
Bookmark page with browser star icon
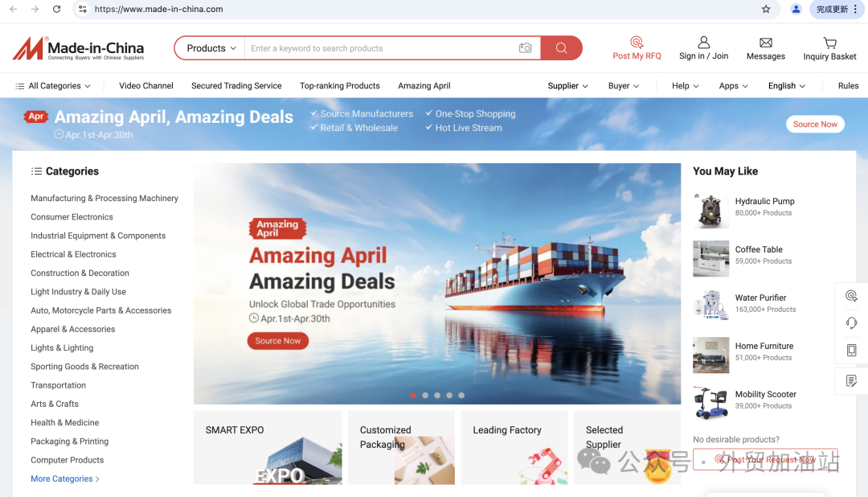coord(766,9)
